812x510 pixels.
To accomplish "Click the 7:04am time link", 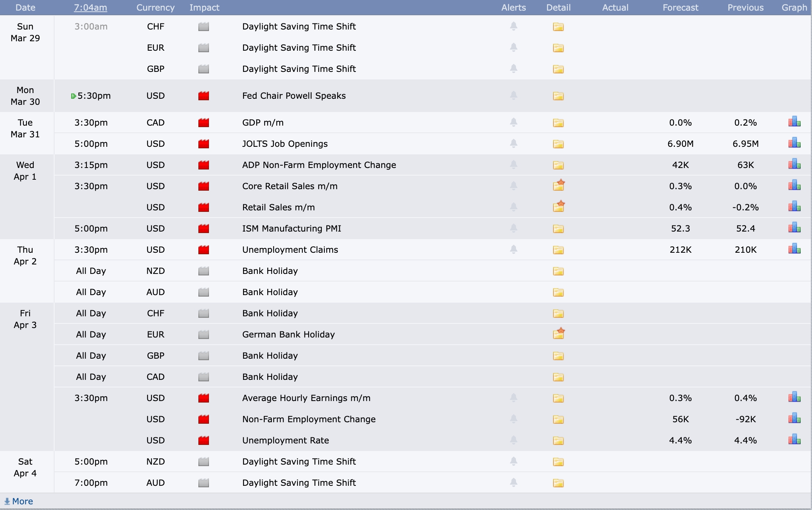I will (90, 8).
